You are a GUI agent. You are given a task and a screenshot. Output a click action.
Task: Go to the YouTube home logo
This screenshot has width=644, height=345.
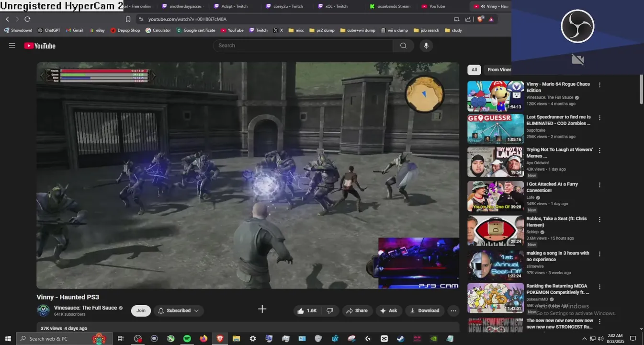(40, 46)
